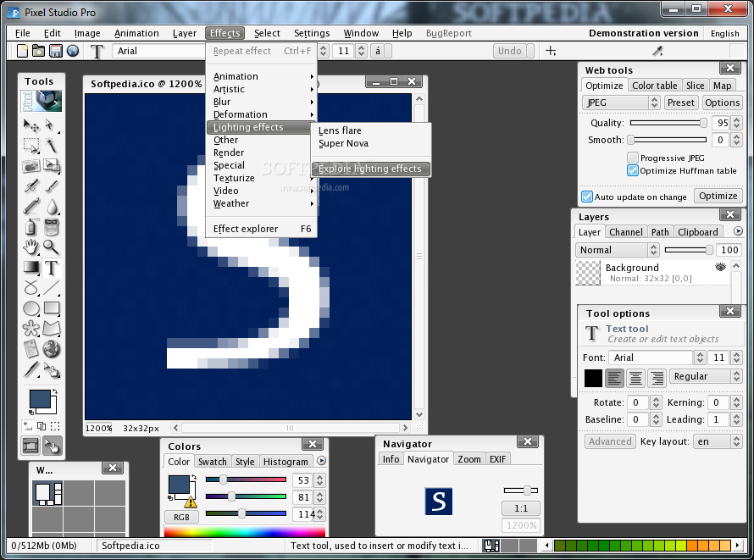Select the Zoom magnifier tool
Image resolution: width=754 pixels, height=560 pixels.
coord(52,247)
